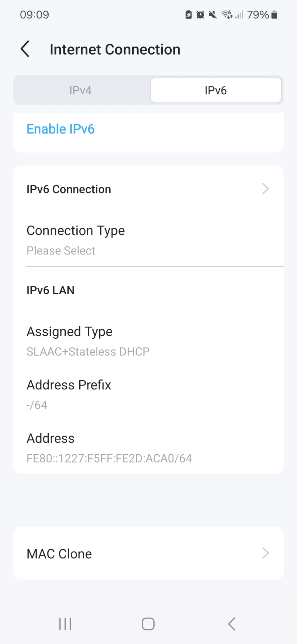The image size is (297, 644).
Task: Tap the back arrow beside Internet Connection
Action: pyautogui.click(x=25, y=49)
